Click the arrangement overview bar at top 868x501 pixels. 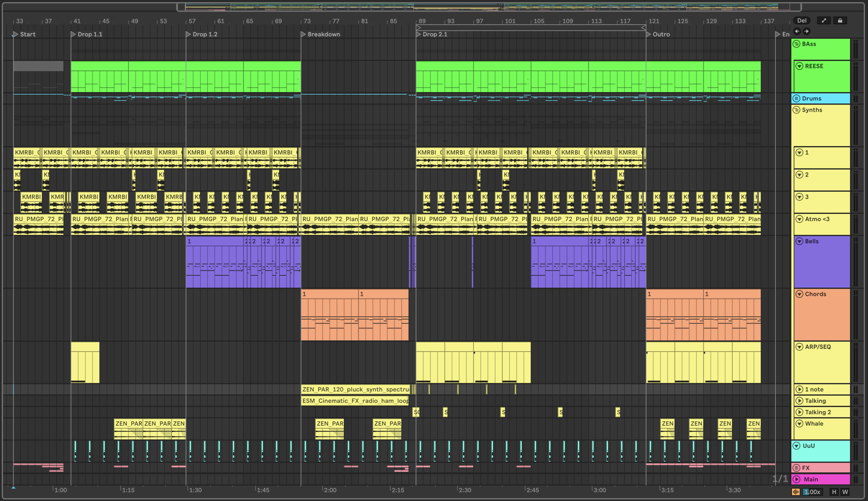pos(489,7)
